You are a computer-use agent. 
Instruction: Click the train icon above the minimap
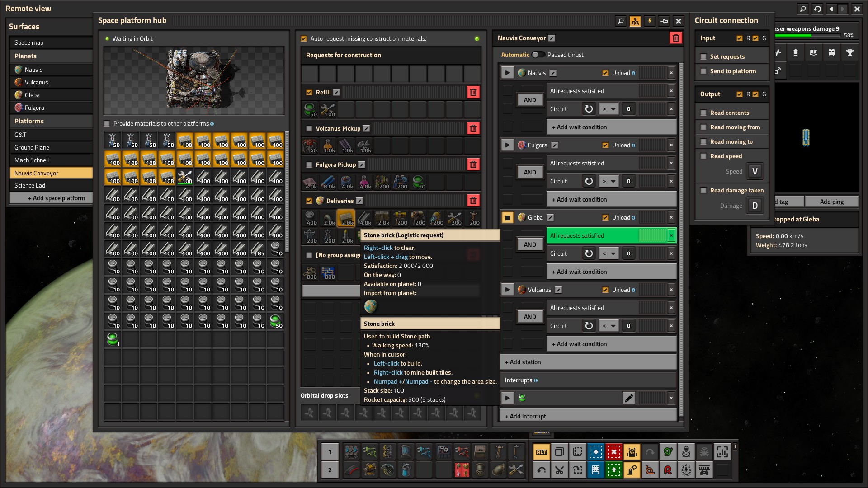[x=832, y=52]
